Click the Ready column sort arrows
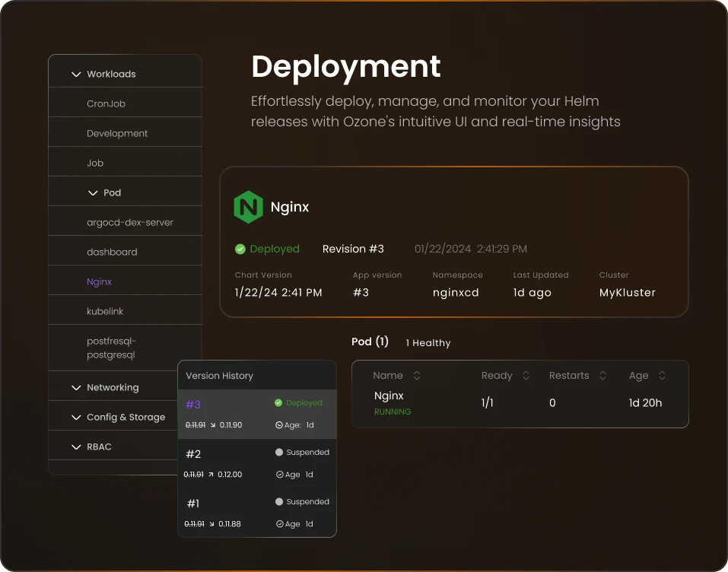728x572 pixels. click(x=526, y=376)
